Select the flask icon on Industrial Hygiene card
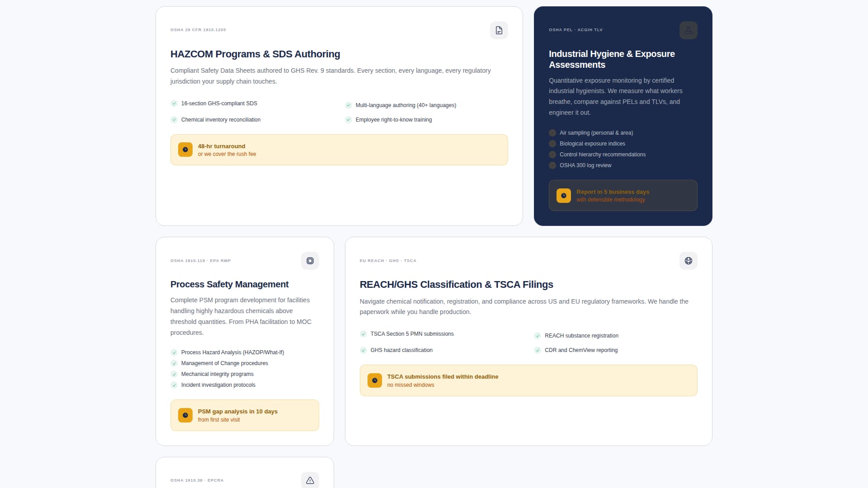The width and height of the screenshot is (868, 488). pyautogui.click(x=688, y=30)
